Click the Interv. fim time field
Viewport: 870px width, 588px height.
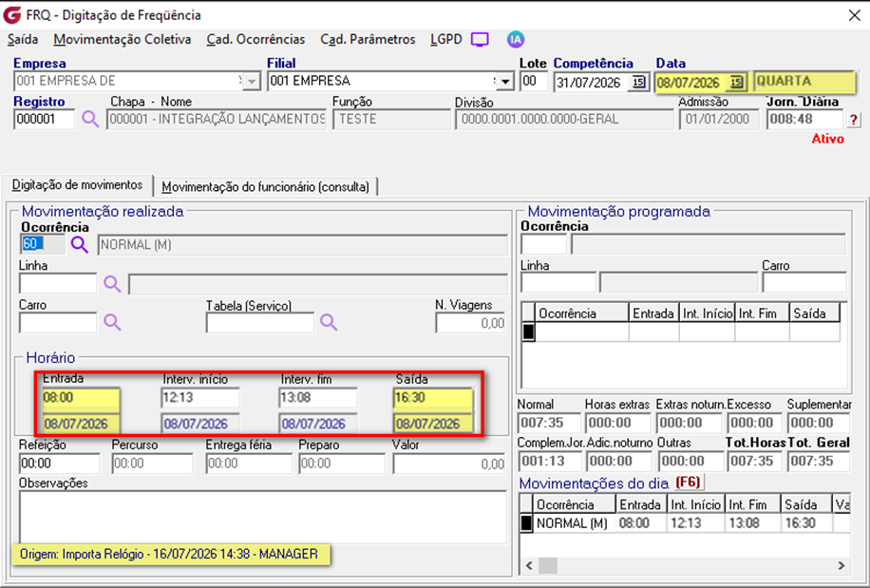pos(318,397)
